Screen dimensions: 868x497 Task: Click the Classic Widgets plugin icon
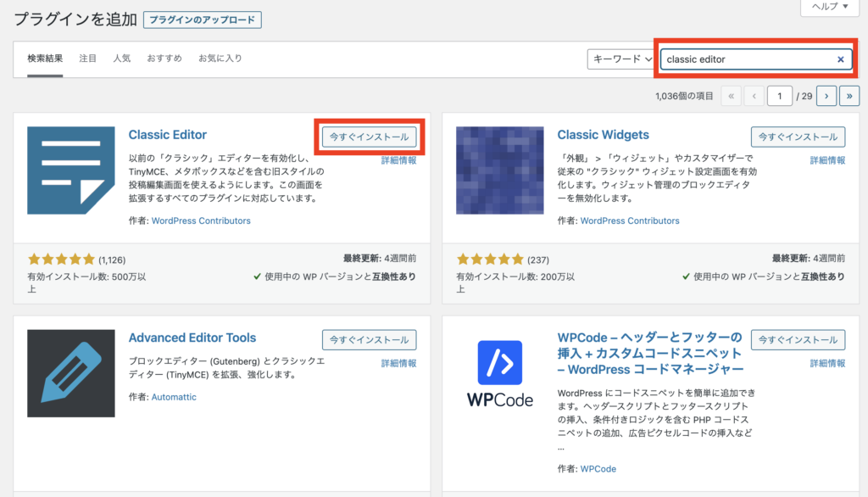[499, 170]
